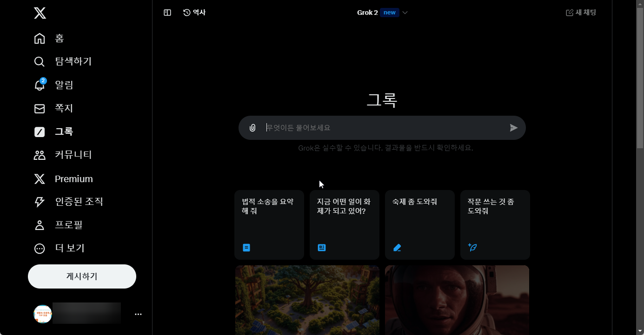The width and height of the screenshot is (644, 335).
Task: Open the astronaut image thumbnail
Action: 457,300
